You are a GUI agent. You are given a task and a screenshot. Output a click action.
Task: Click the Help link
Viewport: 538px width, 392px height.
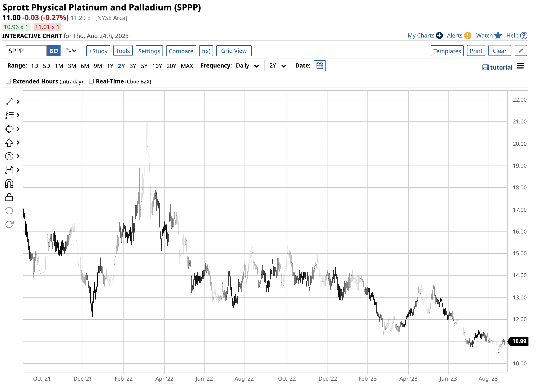tap(513, 36)
